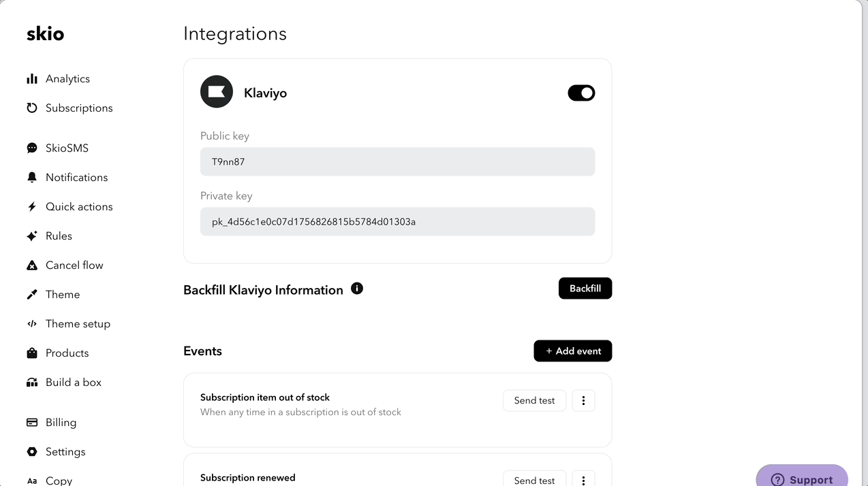The width and height of the screenshot is (868, 486).
Task: Click the skio logo
Action: pyautogui.click(x=45, y=33)
